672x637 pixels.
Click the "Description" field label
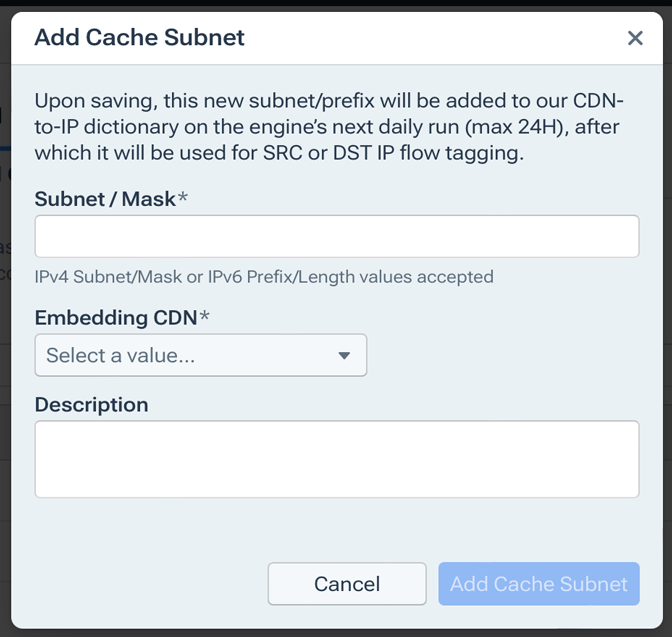point(91,405)
